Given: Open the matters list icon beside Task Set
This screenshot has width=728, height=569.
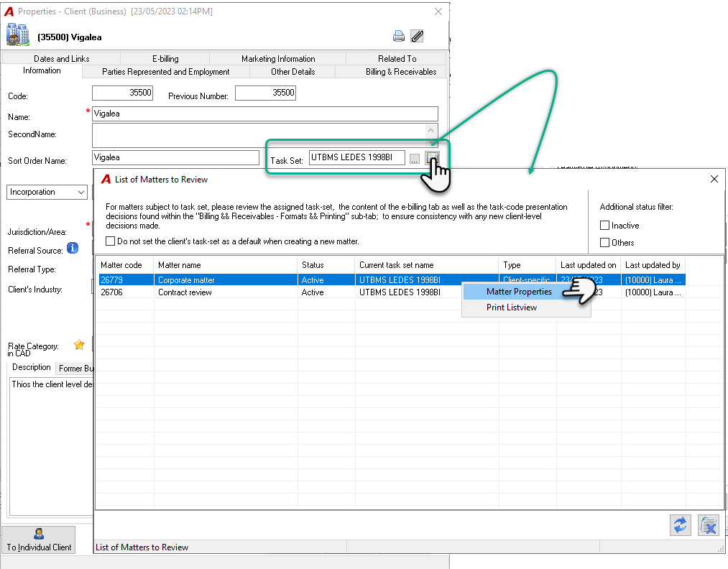Looking at the screenshot, I should [x=432, y=158].
